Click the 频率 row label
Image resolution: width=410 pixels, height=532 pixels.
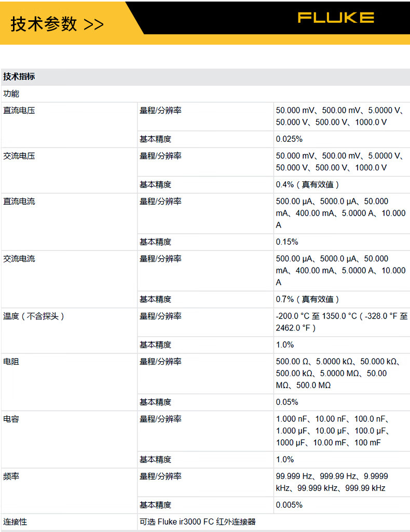tap(11, 476)
